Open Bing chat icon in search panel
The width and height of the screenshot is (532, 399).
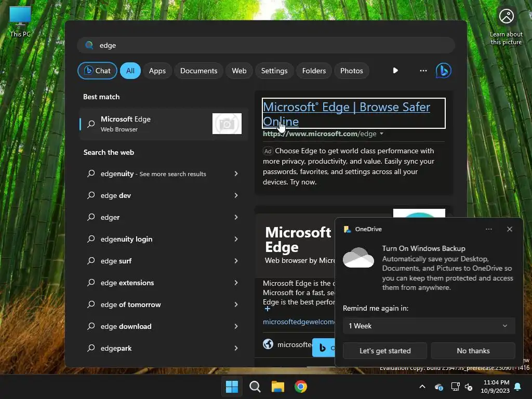tap(444, 71)
